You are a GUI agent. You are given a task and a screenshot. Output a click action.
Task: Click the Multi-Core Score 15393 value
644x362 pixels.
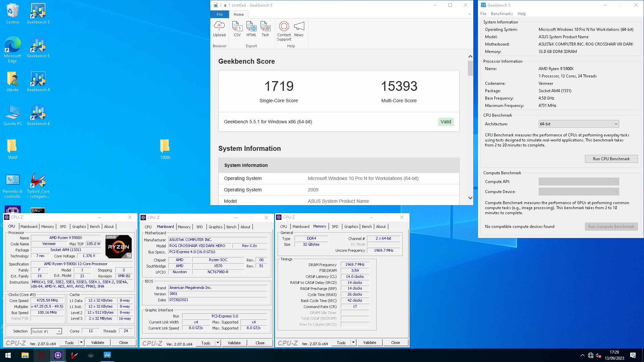click(399, 86)
